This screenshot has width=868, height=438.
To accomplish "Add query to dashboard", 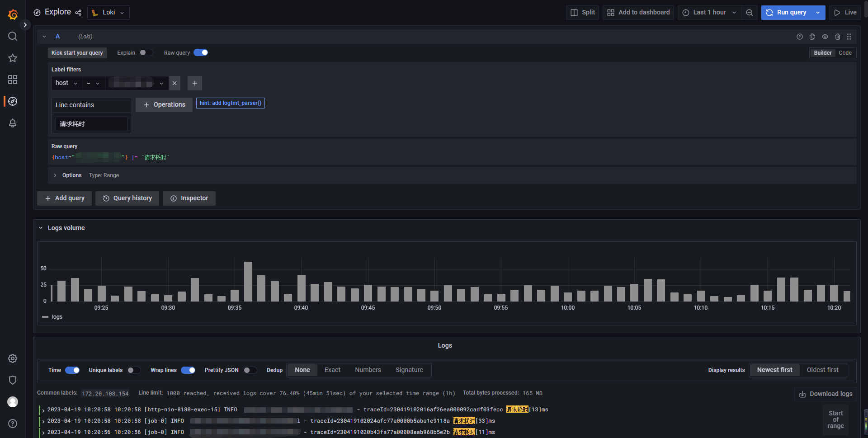I will (x=638, y=13).
